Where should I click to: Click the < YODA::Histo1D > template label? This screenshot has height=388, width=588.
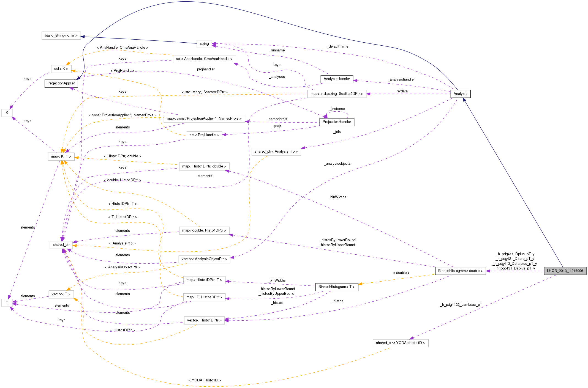pyautogui.click(x=205, y=380)
